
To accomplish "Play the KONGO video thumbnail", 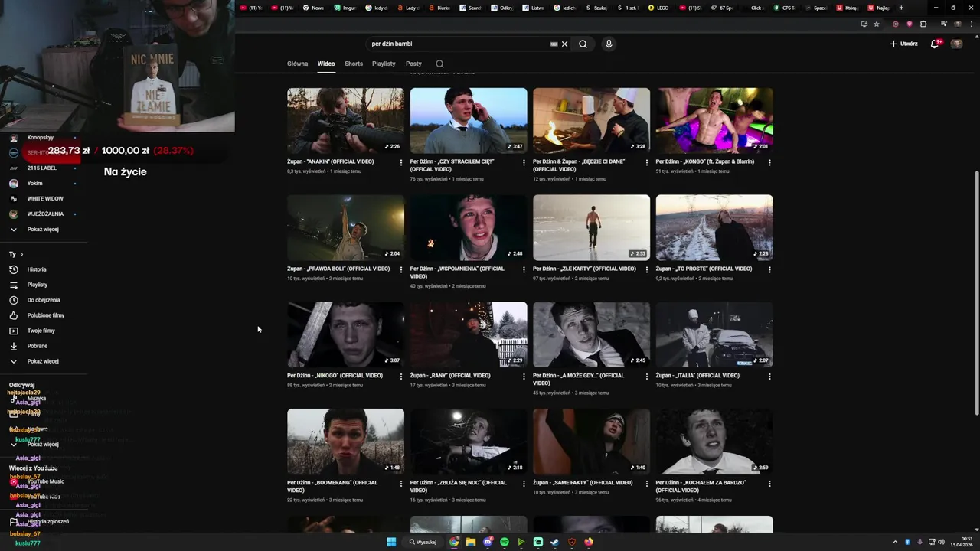I will coord(714,120).
